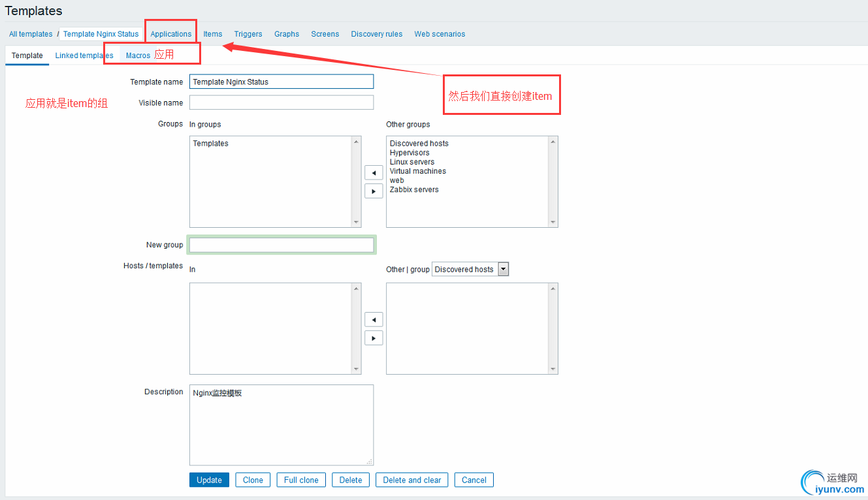
Task: Select Templates in the In groups list
Action: click(211, 144)
